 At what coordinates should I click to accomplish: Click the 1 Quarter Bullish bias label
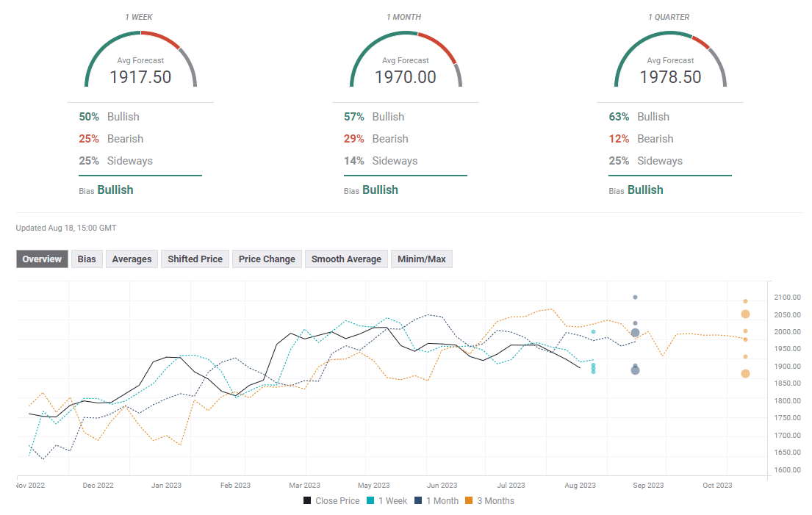coord(645,190)
